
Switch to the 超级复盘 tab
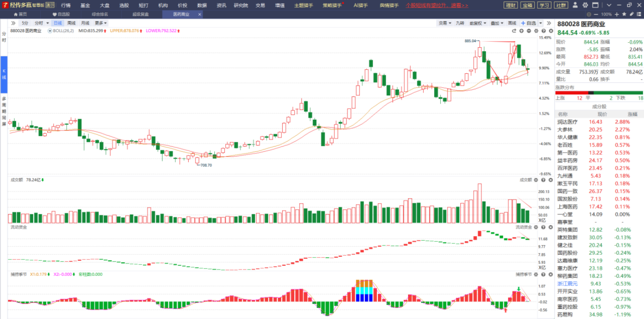(x=140, y=14)
